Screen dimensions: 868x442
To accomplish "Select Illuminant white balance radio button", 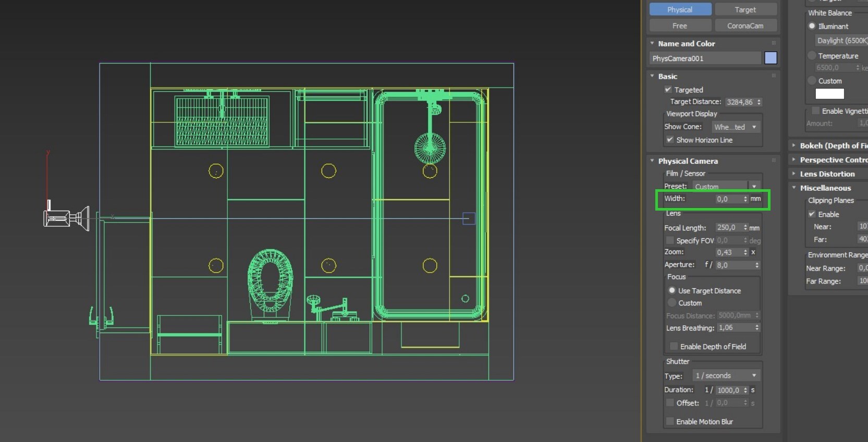I will click(x=812, y=26).
